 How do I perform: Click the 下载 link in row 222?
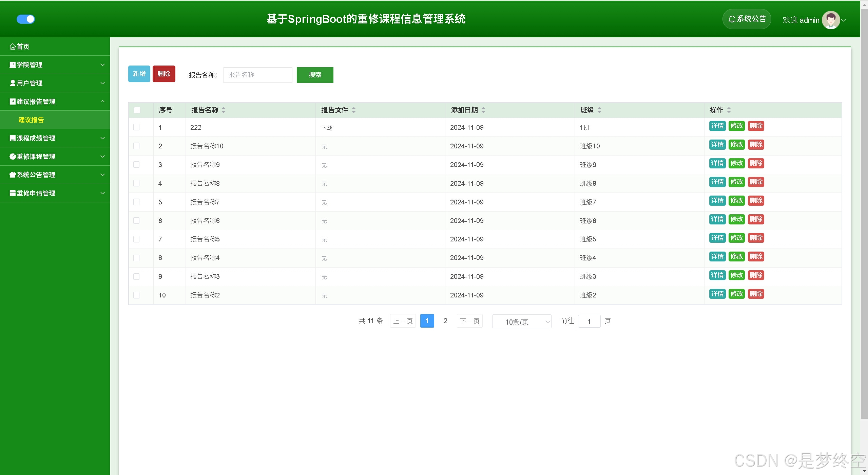[327, 128]
